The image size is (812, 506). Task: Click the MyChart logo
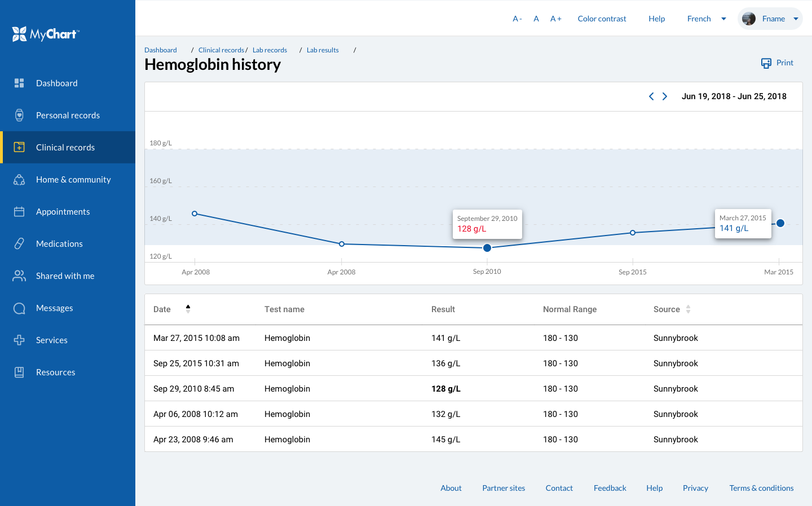pyautogui.click(x=46, y=34)
